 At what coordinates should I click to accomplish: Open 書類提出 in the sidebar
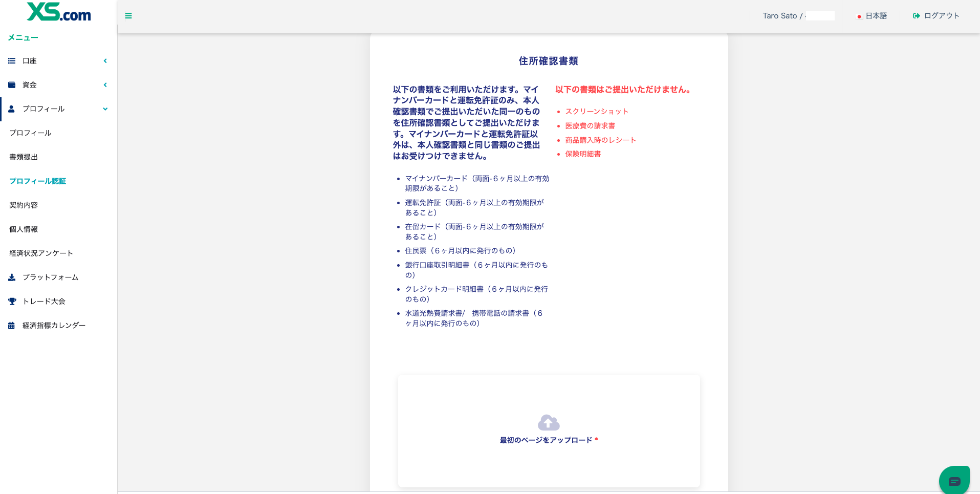pos(24,157)
